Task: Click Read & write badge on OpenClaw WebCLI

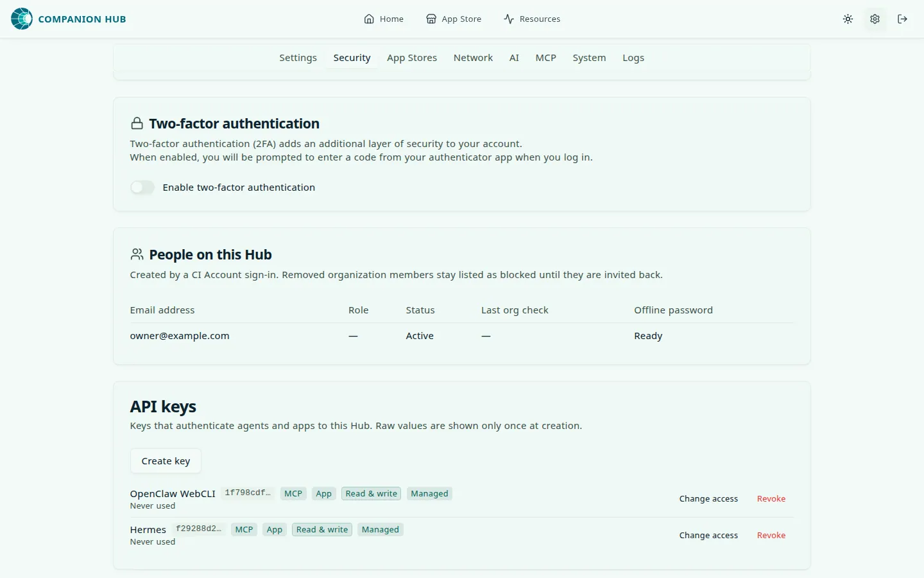Action: [x=372, y=494]
